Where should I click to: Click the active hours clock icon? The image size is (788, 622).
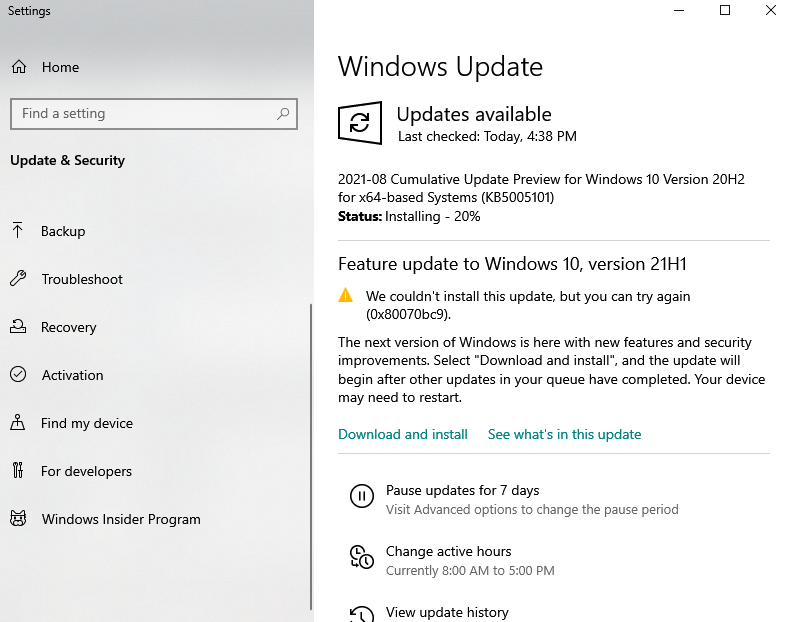pos(362,557)
